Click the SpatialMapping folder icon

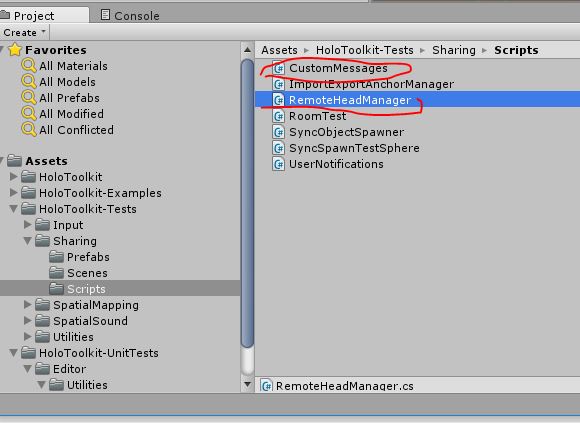coord(43,305)
